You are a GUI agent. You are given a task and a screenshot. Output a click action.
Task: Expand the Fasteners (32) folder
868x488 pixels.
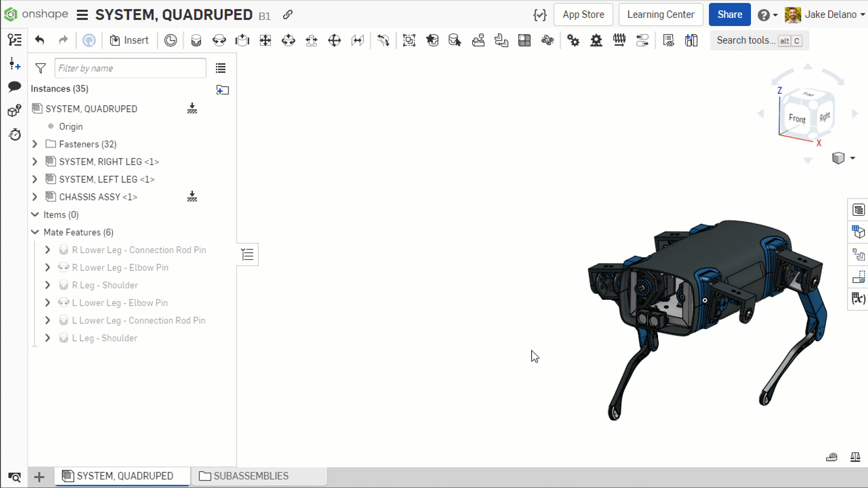(35, 144)
